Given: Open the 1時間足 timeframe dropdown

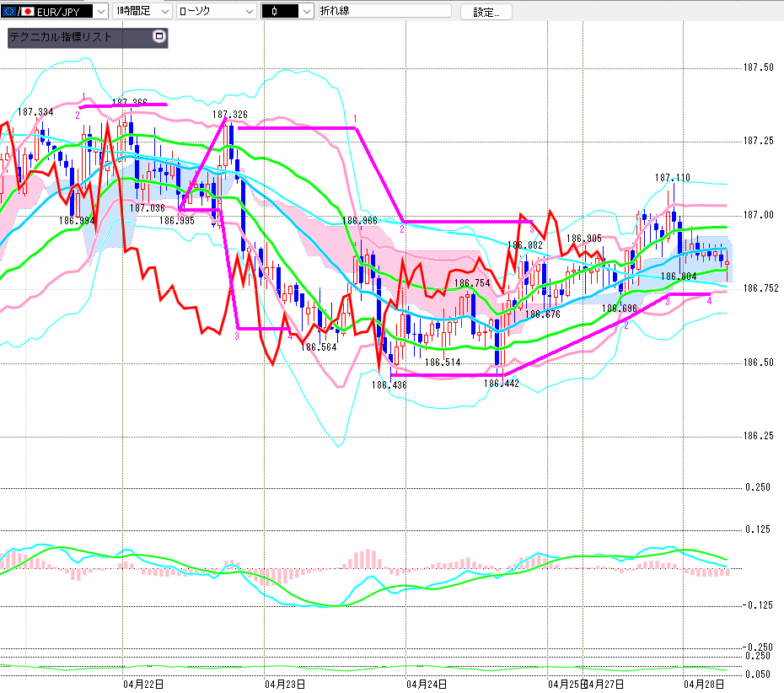Looking at the screenshot, I should 163,11.
